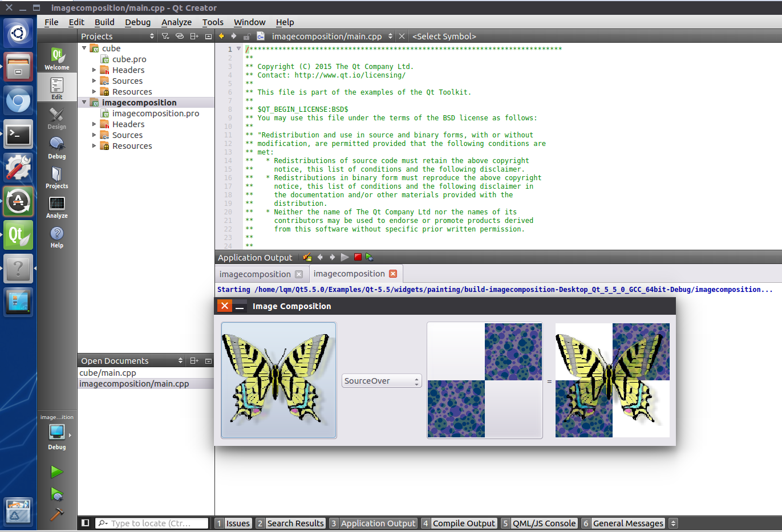Screen dimensions: 782x532
Task: Open the SourceOver composition mode dropdown
Action: tap(382, 381)
